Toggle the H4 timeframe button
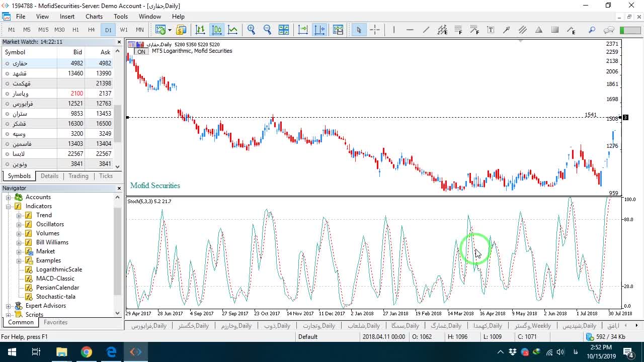644x362 pixels. pos(92,30)
